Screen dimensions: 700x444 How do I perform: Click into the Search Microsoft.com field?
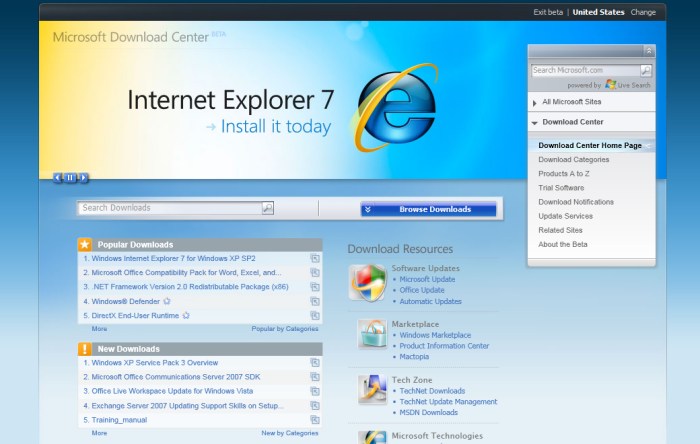586,70
